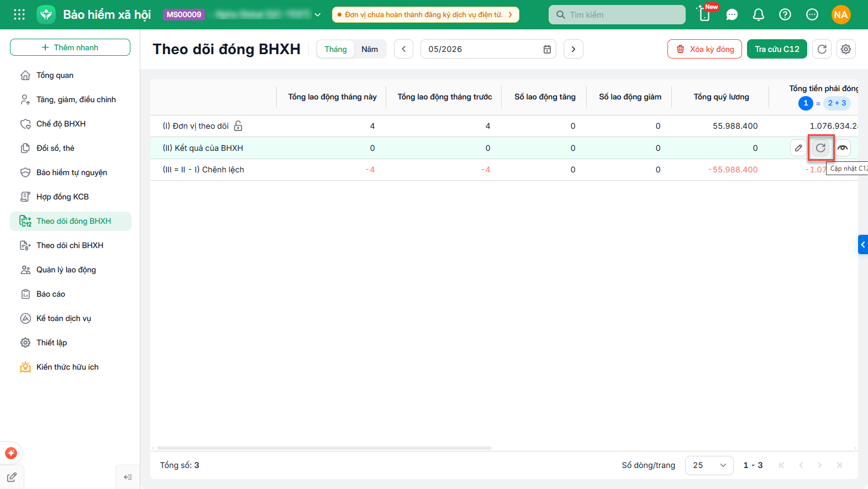Open the rows per page dropdown 25
The height and width of the screenshot is (489, 868).
[x=709, y=465]
